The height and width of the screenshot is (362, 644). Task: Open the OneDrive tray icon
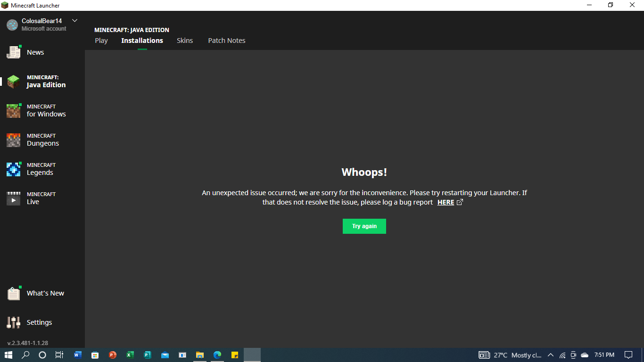pyautogui.click(x=585, y=355)
